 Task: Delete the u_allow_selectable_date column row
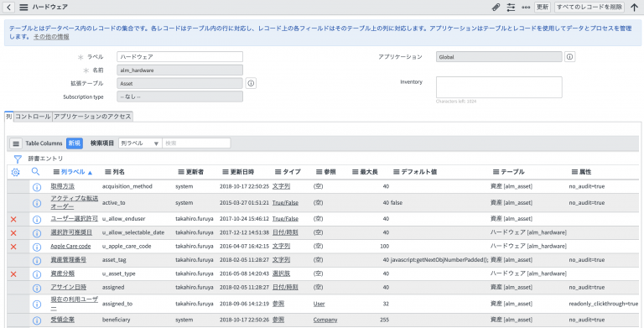point(13,233)
